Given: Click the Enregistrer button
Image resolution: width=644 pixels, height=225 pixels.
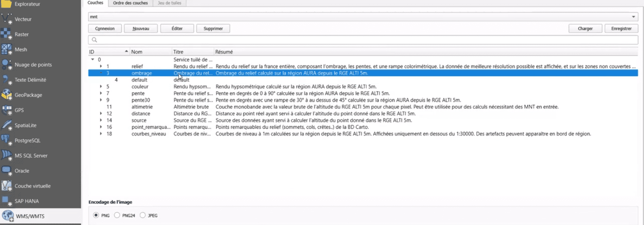Looking at the screenshot, I should tap(621, 29).
